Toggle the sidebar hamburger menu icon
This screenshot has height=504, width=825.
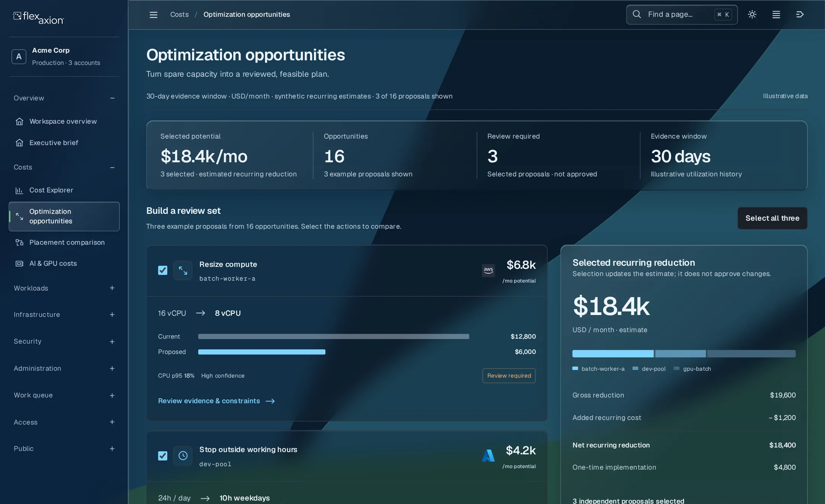click(153, 15)
